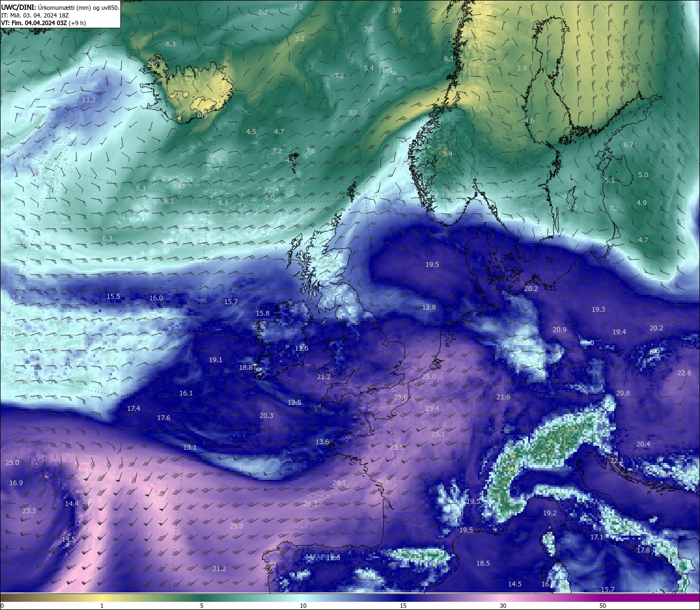Click the 15 tick on color scale
700x610 pixels.
pos(403,606)
